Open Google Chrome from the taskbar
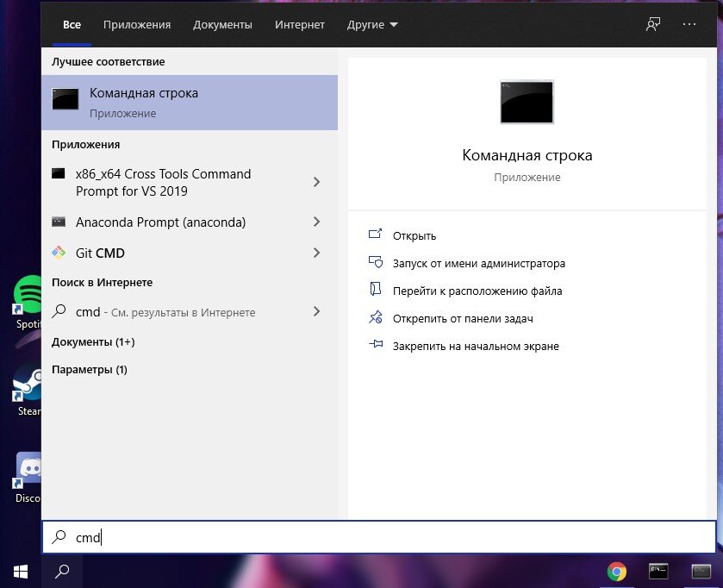Viewport: 723px width, 588px height. point(616,572)
